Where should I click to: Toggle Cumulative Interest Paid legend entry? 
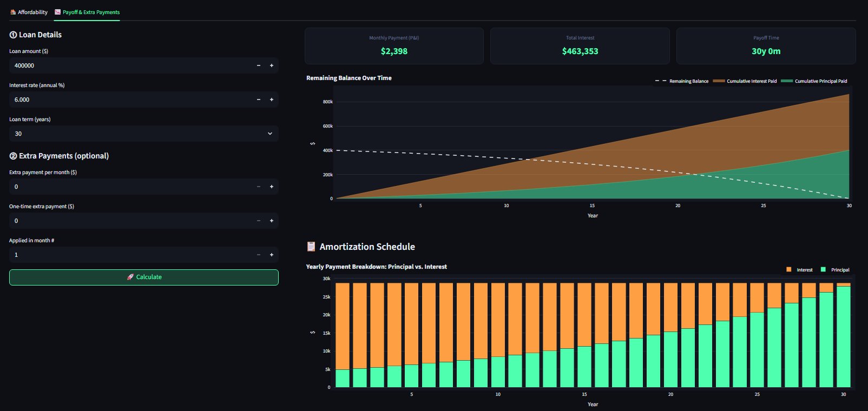click(x=745, y=81)
